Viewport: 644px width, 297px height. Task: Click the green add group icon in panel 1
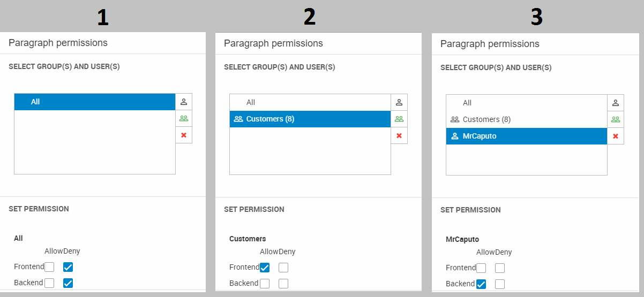(x=184, y=118)
